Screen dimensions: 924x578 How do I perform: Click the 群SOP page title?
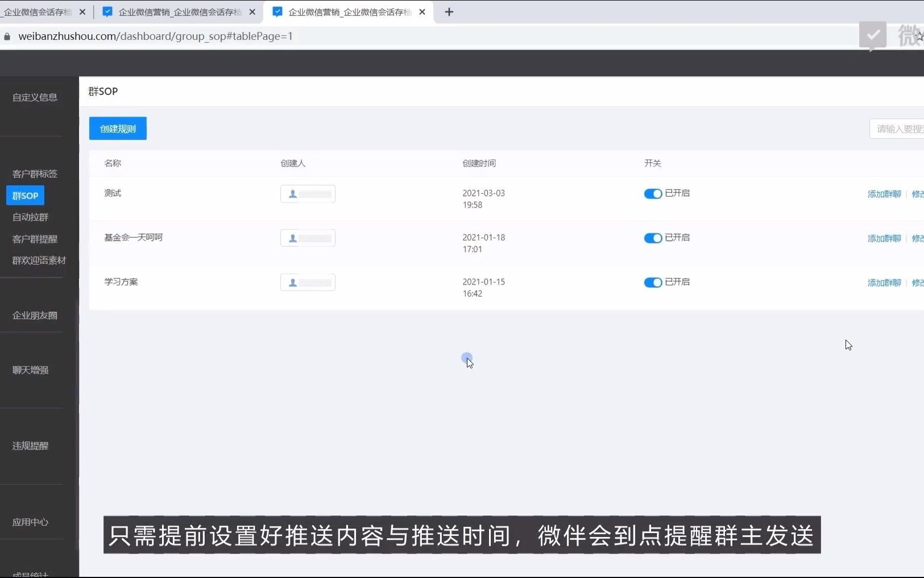(103, 92)
